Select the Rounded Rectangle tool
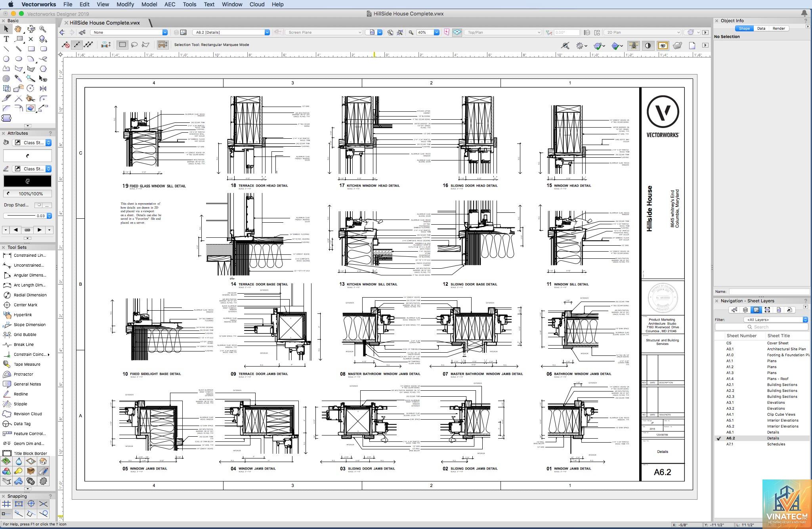The image size is (812, 529). (43, 49)
